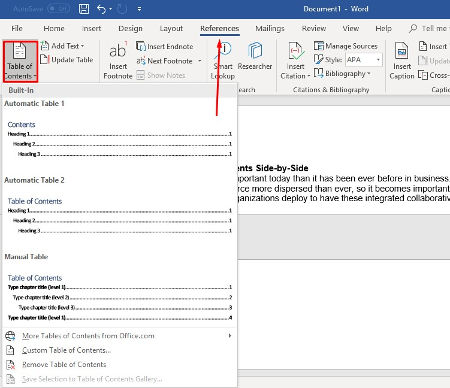Click the Update Table button

[67, 60]
